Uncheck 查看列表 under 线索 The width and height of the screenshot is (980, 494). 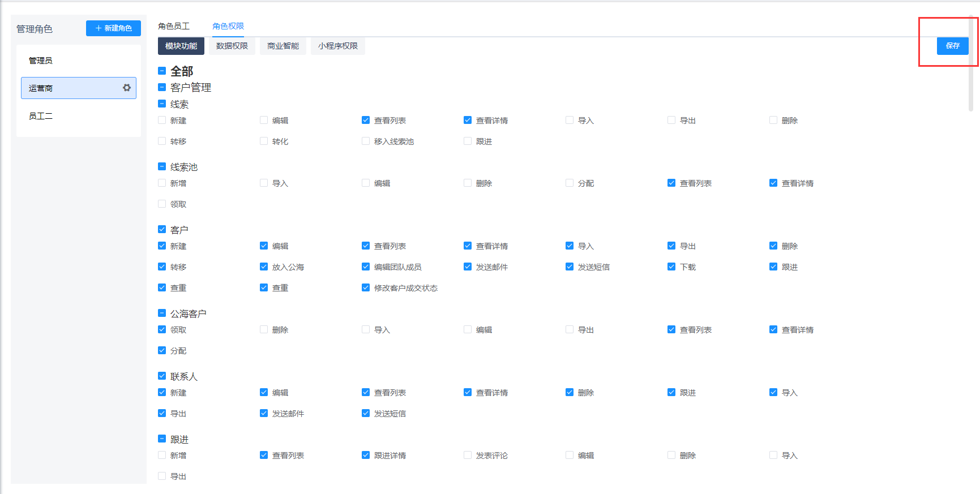[366, 121]
